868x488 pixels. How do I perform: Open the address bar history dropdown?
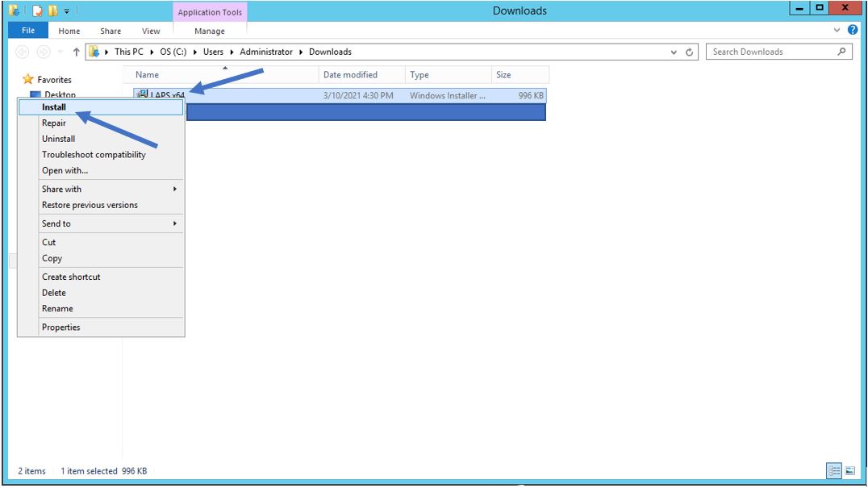(x=674, y=52)
